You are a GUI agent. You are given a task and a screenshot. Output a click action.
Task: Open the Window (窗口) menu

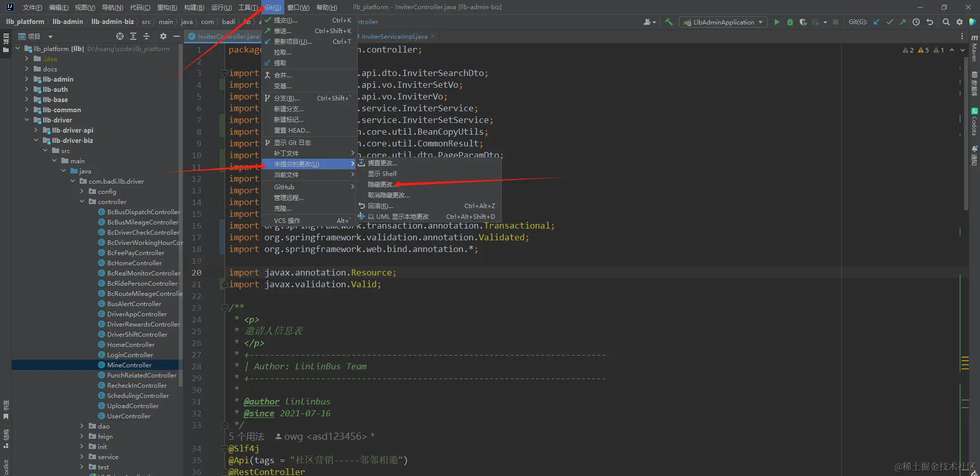pos(298,7)
